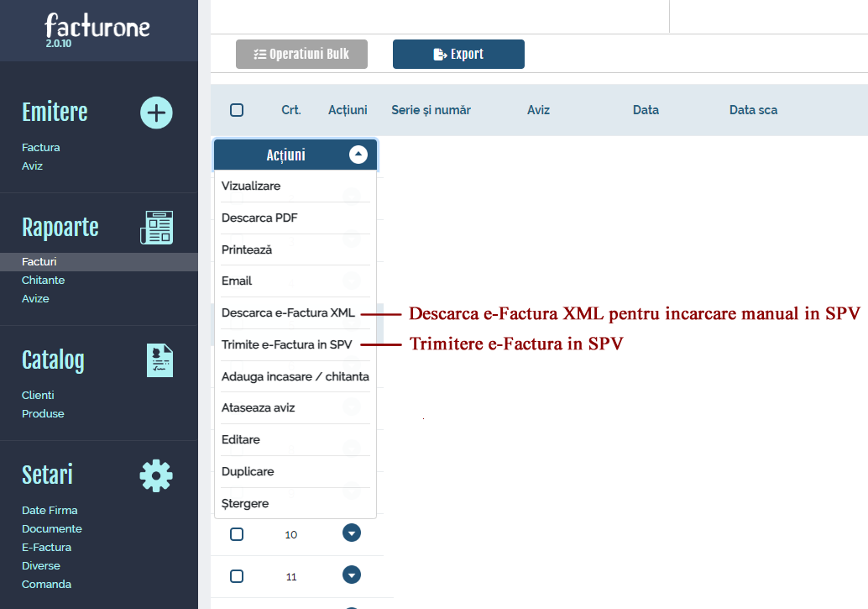
Task: Click the Crt. column header
Action: 291,110
